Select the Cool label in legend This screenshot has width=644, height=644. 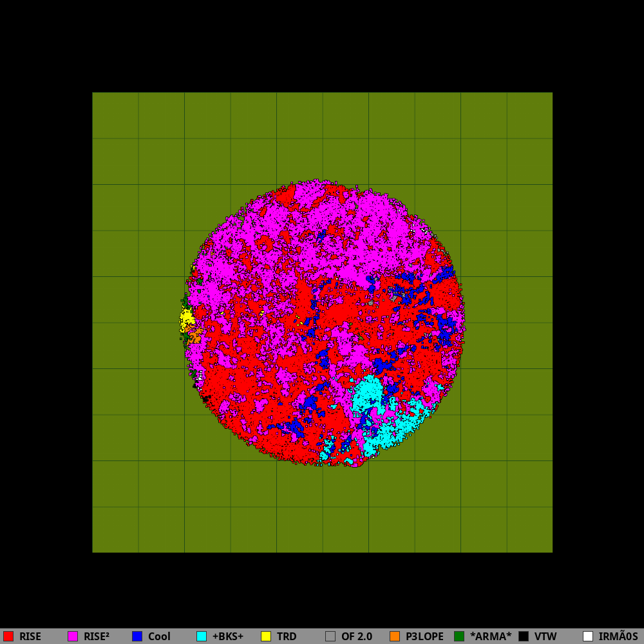pyautogui.click(x=159, y=636)
